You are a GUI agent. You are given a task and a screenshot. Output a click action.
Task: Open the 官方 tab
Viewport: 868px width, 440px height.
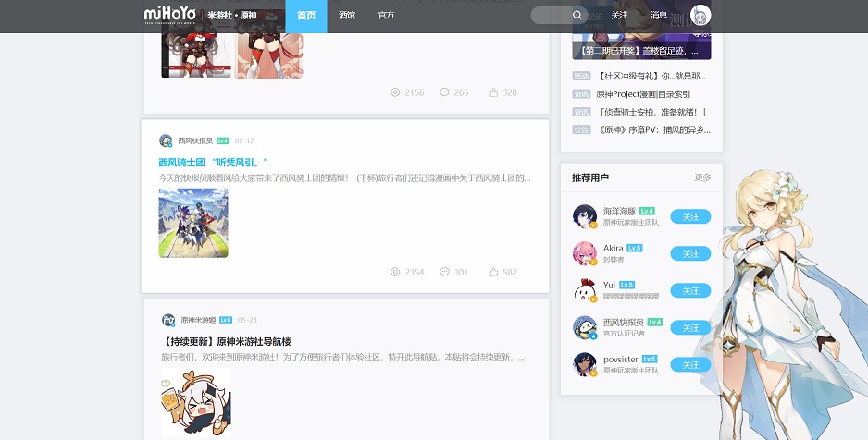point(387,16)
